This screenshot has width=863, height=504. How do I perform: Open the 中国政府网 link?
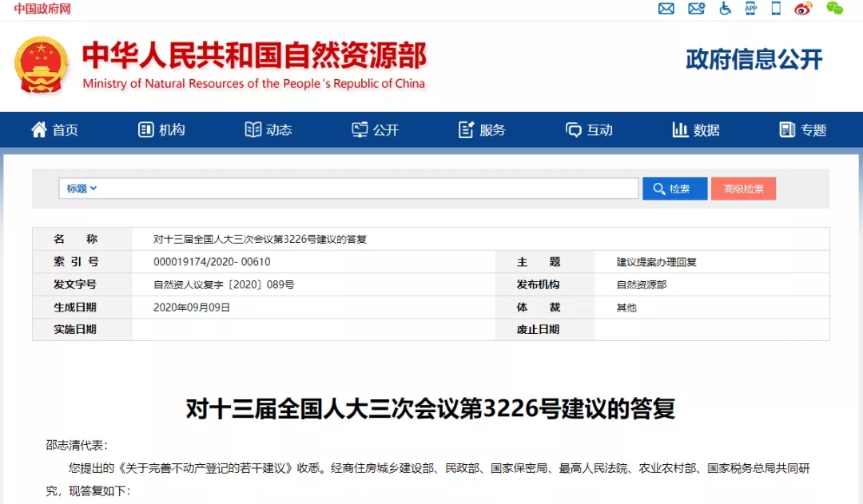[x=42, y=9]
